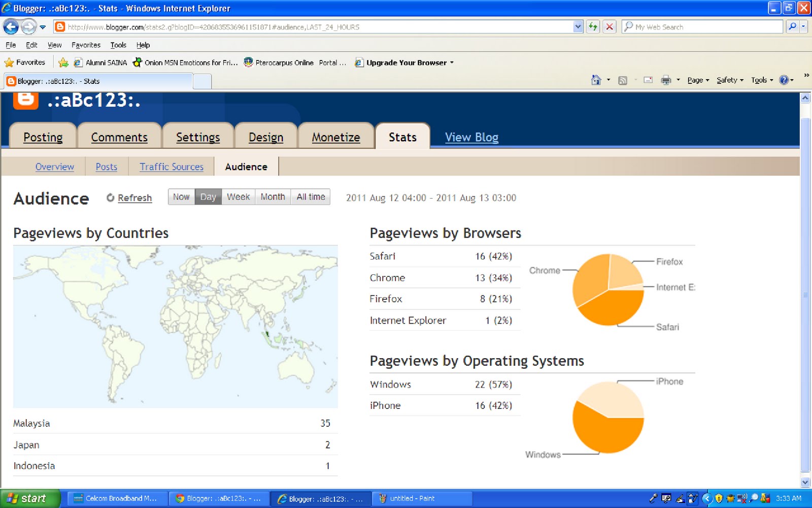
Task: Click the yellow security shield tray icon
Action: tap(719, 498)
